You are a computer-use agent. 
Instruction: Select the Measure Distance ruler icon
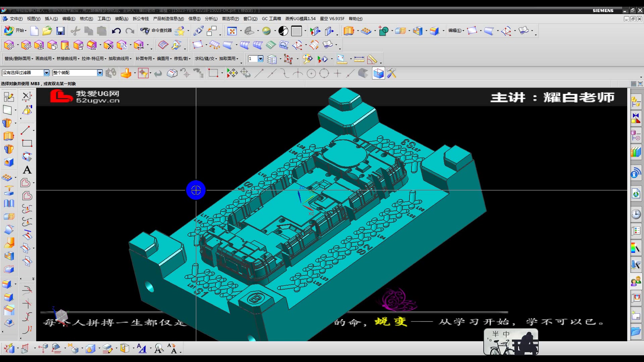pos(359,59)
